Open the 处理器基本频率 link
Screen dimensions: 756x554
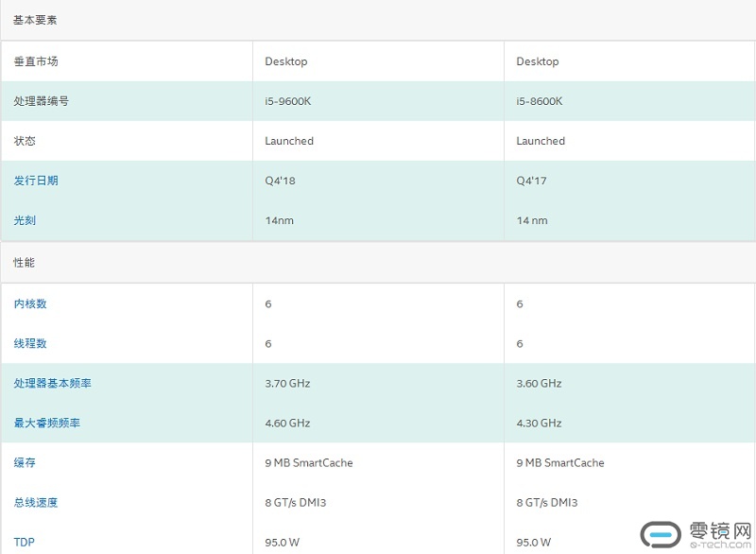click(x=53, y=383)
